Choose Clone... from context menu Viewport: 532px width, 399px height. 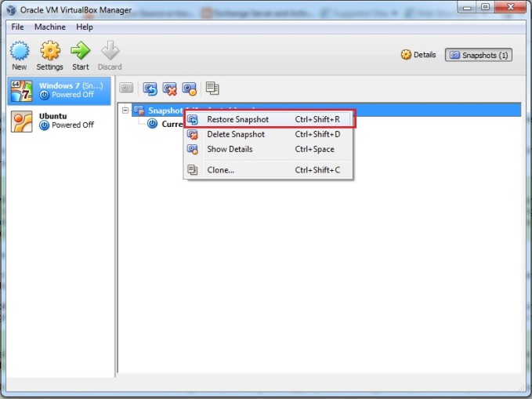click(268, 170)
